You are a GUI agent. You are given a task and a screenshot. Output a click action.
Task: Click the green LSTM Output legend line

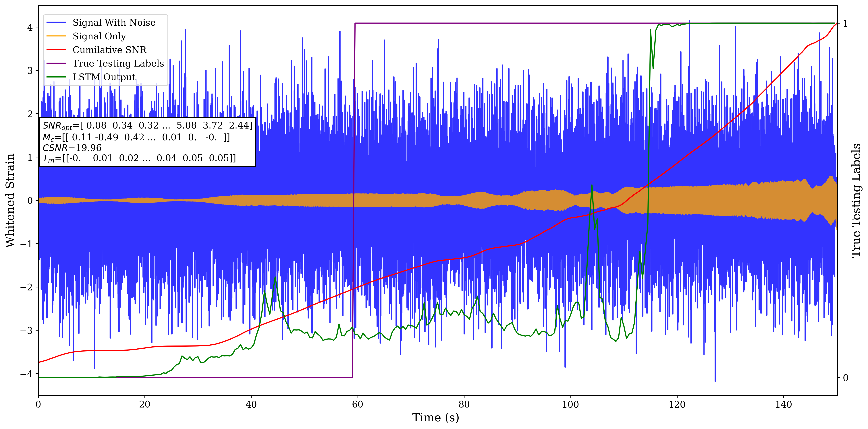pos(56,77)
